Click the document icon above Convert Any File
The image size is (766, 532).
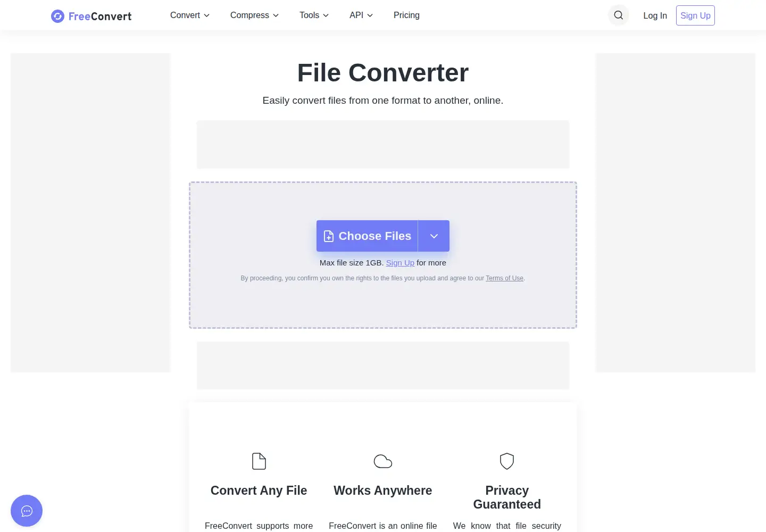pos(259,461)
